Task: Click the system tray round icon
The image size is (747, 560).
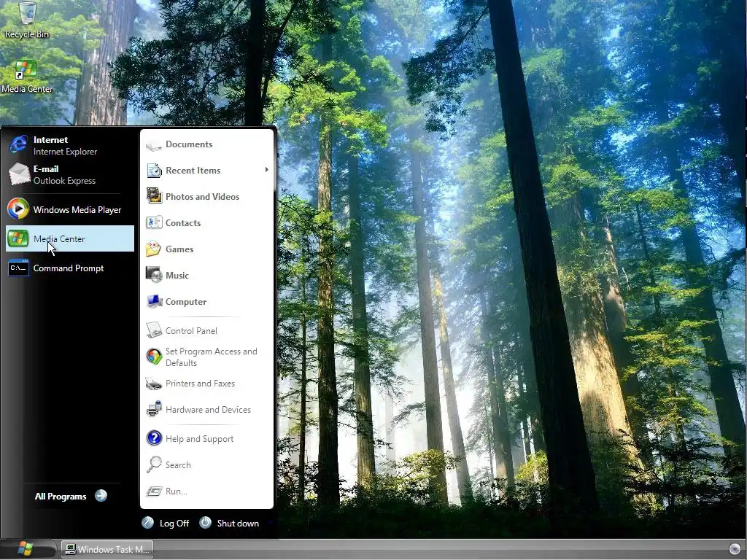Action: pyautogui.click(x=735, y=550)
